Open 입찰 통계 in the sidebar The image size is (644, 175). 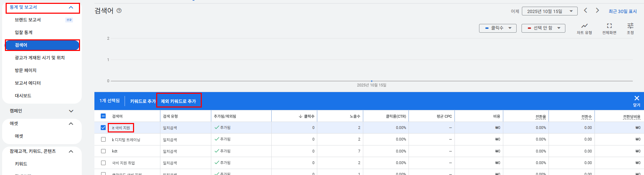[x=24, y=32]
